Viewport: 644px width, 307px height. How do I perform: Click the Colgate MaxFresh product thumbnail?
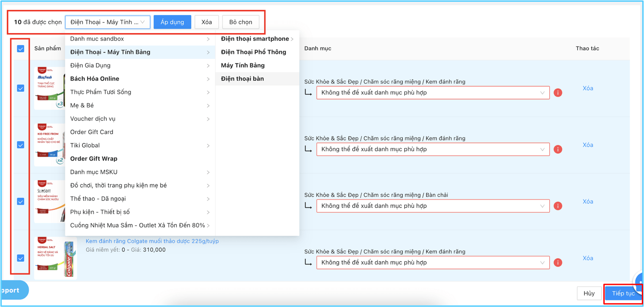[50, 88]
